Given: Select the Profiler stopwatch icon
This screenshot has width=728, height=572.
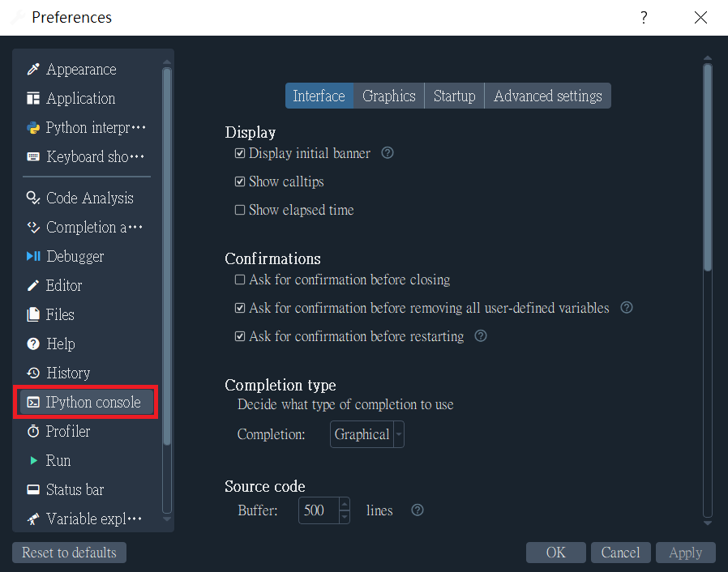Looking at the screenshot, I should 33,432.
